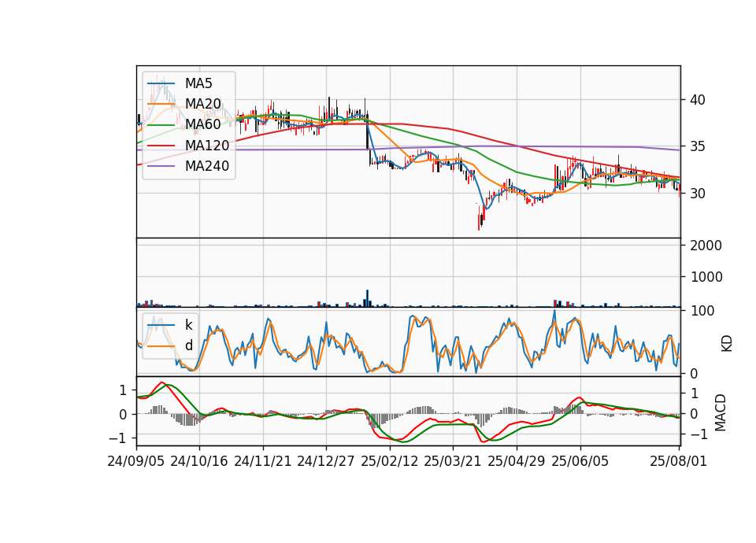Click the MA60 legend label

point(202,124)
